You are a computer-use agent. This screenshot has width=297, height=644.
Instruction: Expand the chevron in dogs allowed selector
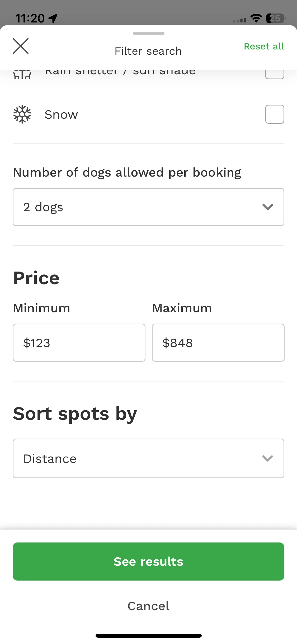pos(268,207)
